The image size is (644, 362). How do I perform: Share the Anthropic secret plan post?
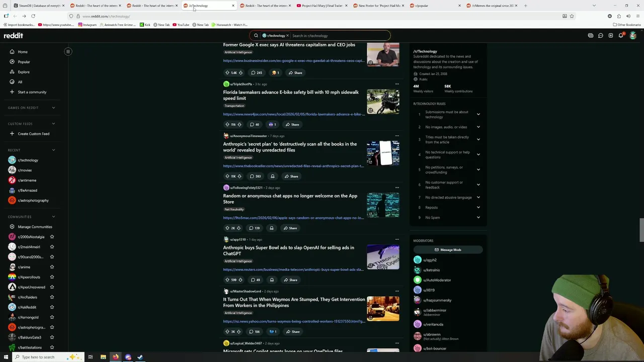(291, 176)
